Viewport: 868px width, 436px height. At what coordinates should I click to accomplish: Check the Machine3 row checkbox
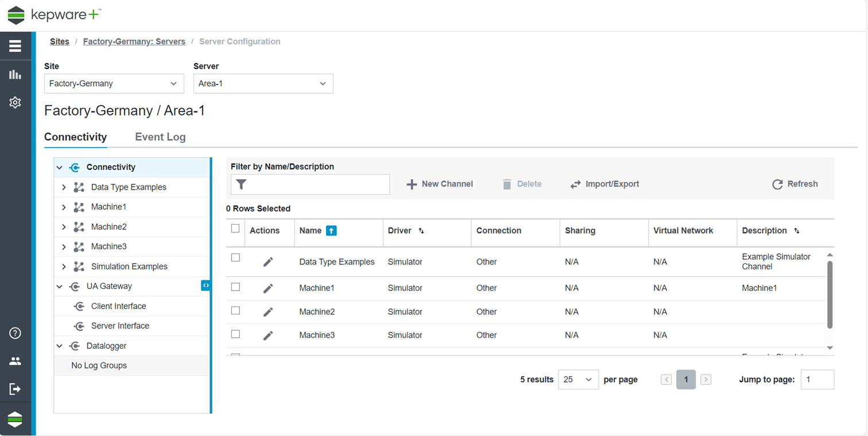(235, 334)
